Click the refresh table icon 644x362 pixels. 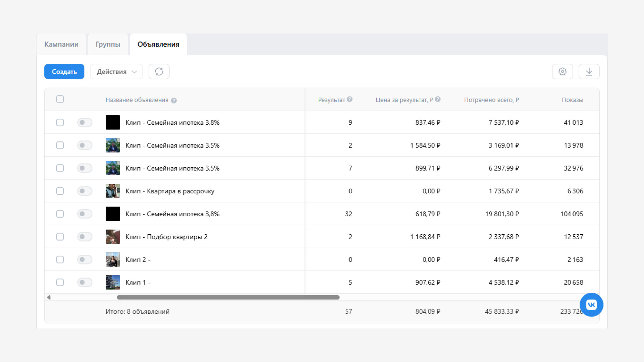coord(159,71)
